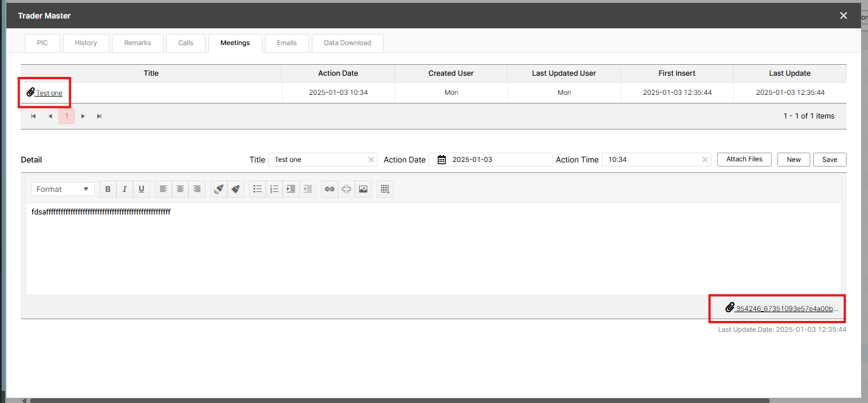868x403 pixels.
Task: Open the Format dropdown
Action: 63,189
